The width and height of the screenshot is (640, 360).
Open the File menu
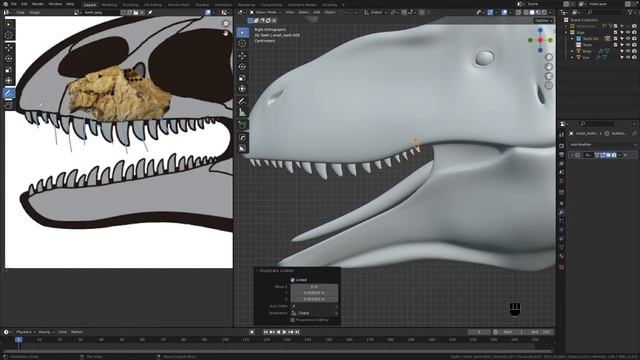[13, 4]
